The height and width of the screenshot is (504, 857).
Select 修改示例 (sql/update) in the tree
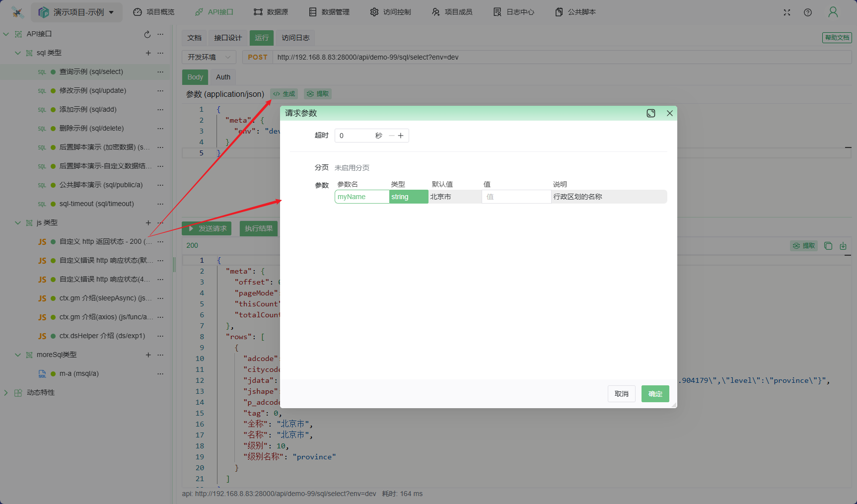tap(92, 91)
